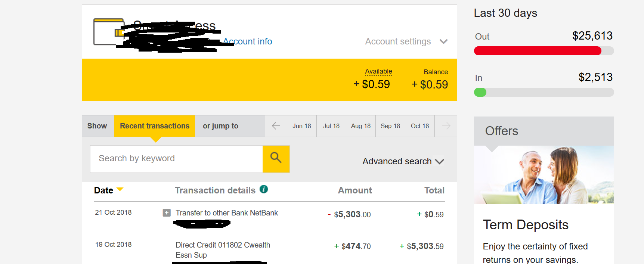This screenshot has height=264, width=644.
Task: Expand the 21 Oct transfer plus icon
Action: click(x=167, y=213)
